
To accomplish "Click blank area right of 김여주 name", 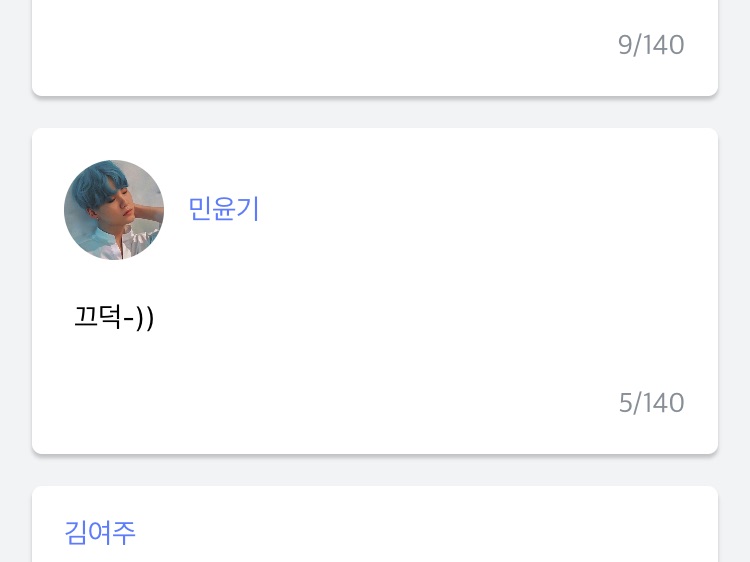I will point(420,532).
